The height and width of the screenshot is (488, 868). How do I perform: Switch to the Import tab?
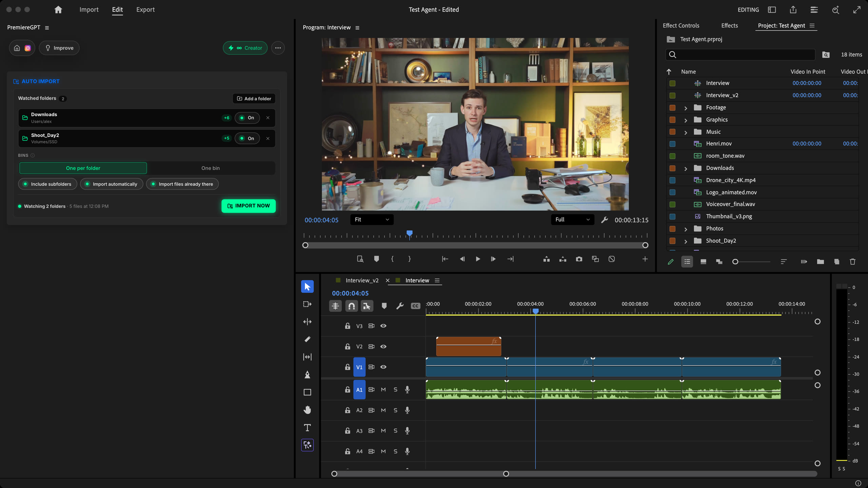pos(89,9)
